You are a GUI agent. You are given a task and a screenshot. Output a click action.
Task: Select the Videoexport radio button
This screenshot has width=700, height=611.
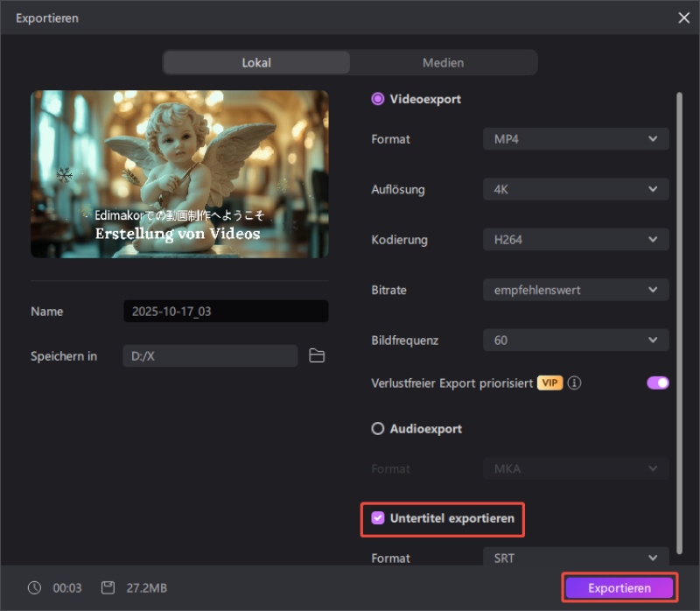point(378,99)
